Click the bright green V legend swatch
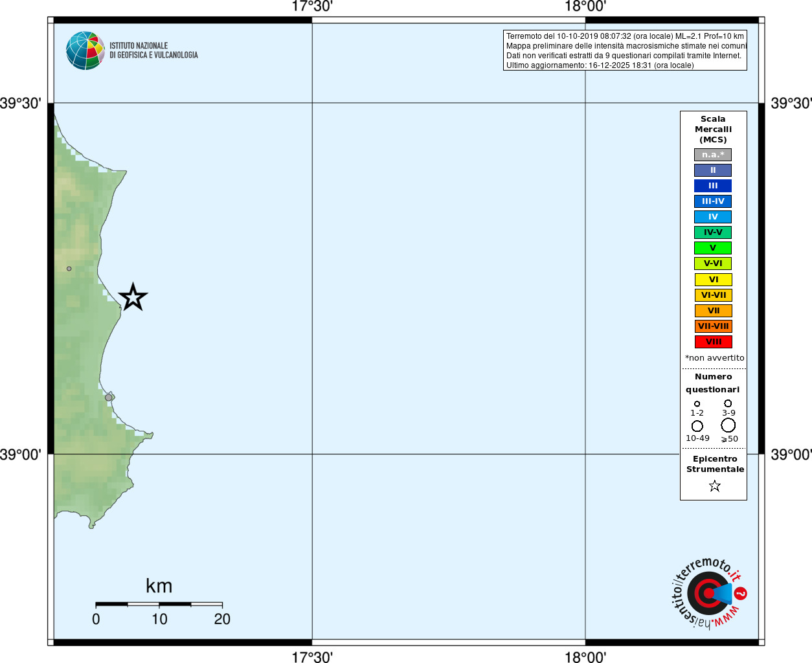 point(713,248)
